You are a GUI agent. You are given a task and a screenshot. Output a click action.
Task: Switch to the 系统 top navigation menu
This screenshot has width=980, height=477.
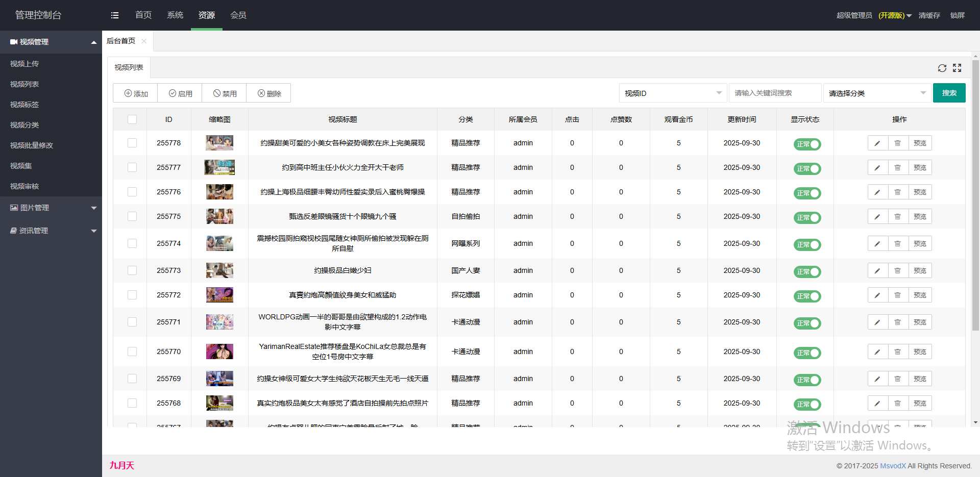[x=175, y=15]
